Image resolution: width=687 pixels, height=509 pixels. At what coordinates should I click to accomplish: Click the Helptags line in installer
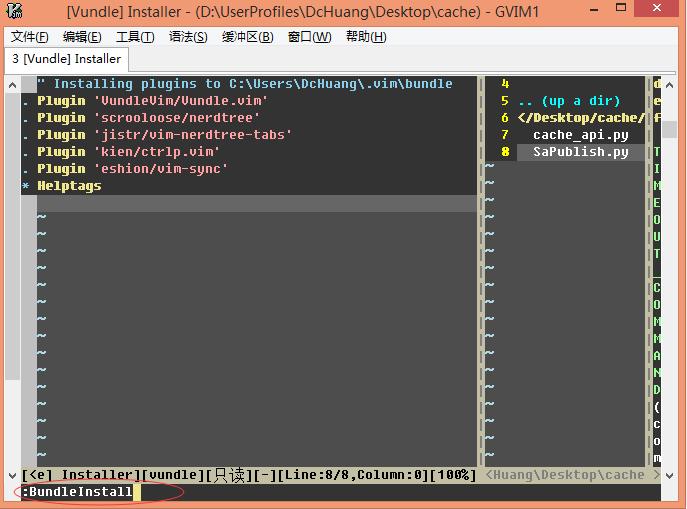pyautogui.click(x=69, y=185)
